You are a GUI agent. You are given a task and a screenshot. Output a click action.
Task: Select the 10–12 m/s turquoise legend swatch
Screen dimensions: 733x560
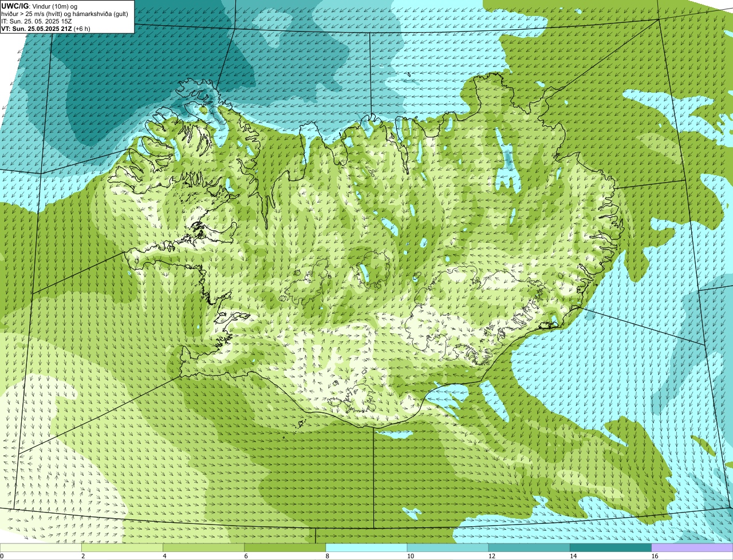(448, 548)
